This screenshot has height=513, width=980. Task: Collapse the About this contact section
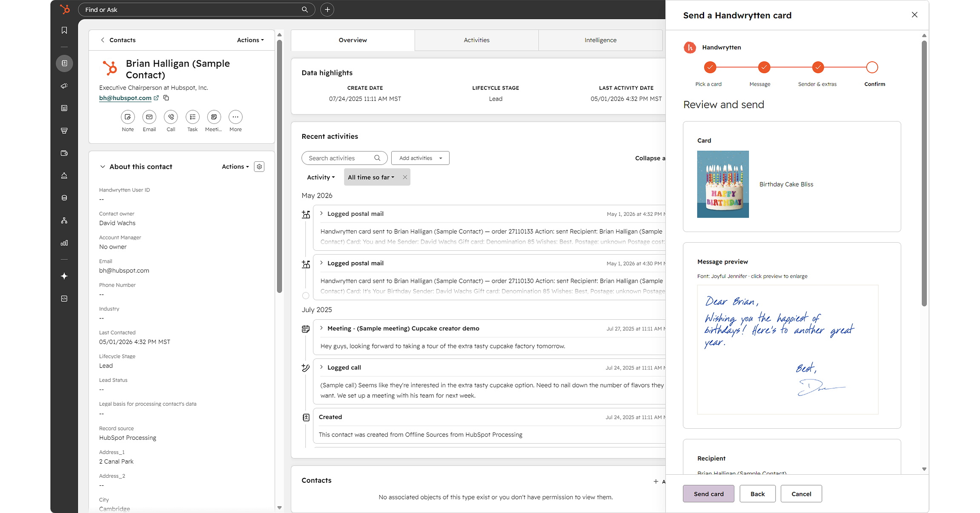103,166
